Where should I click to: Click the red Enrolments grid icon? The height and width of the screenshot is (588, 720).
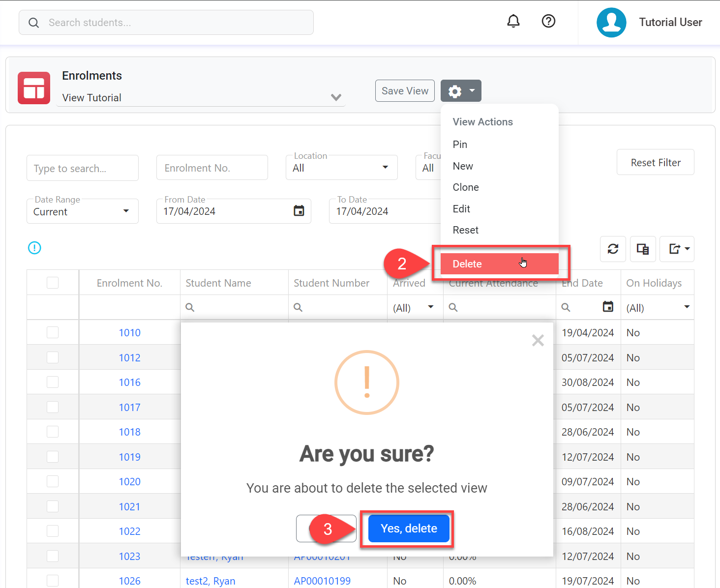click(x=34, y=88)
